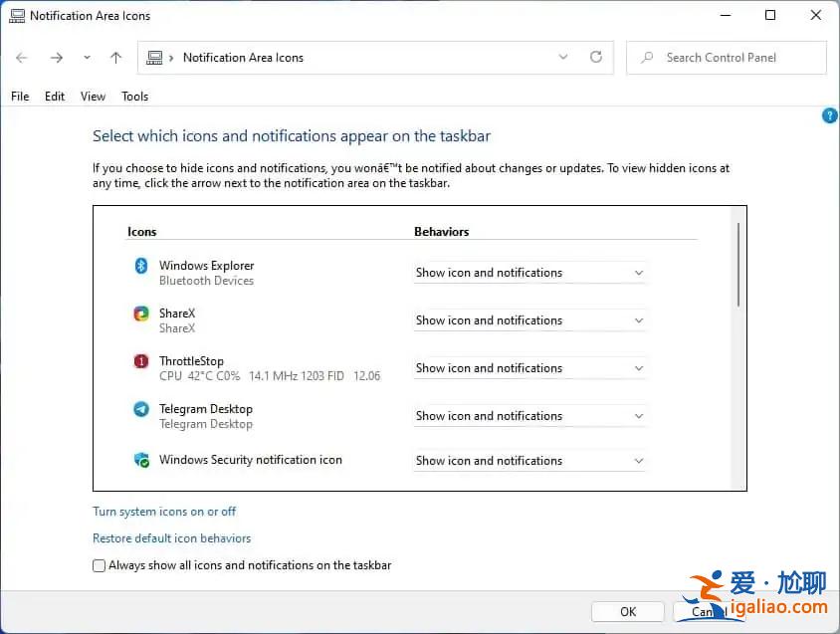Image resolution: width=840 pixels, height=634 pixels.
Task: Enable Always show all icons checkbox
Action: tap(100, 565)
